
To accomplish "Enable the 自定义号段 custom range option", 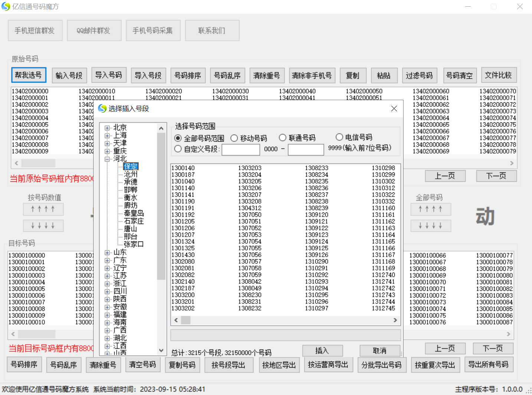I will (x=178, y=149).
